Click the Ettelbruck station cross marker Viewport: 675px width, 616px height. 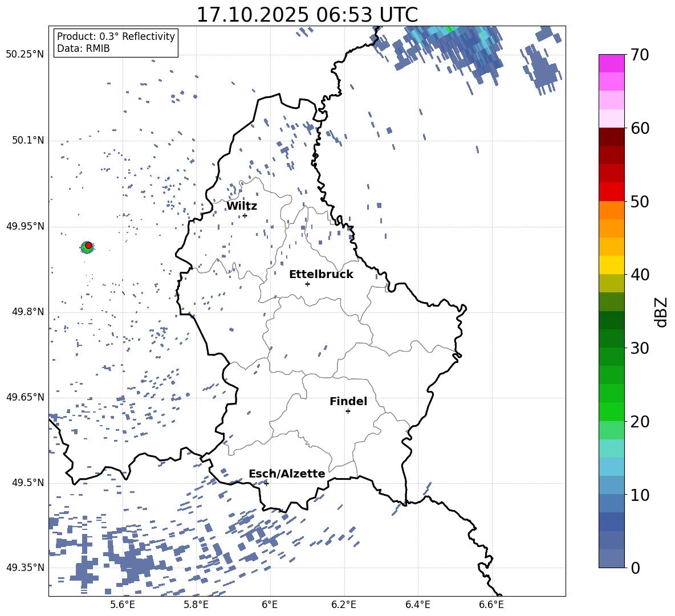(x=307, y=284)
